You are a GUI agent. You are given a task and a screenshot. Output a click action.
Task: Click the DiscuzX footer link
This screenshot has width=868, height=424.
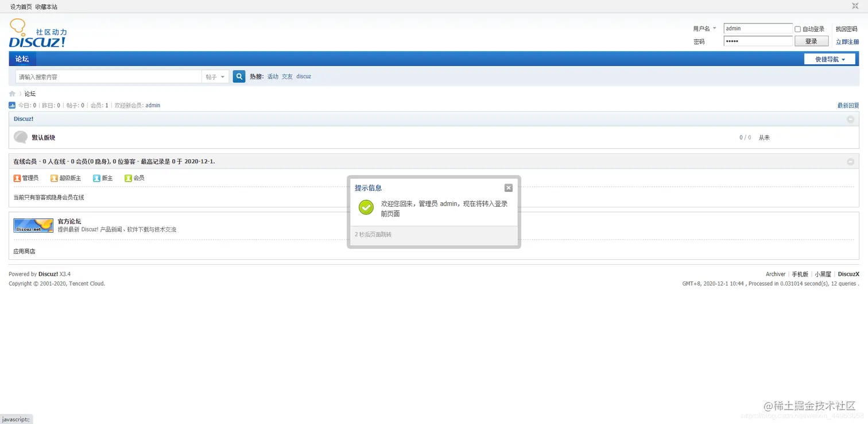point(848,274)
